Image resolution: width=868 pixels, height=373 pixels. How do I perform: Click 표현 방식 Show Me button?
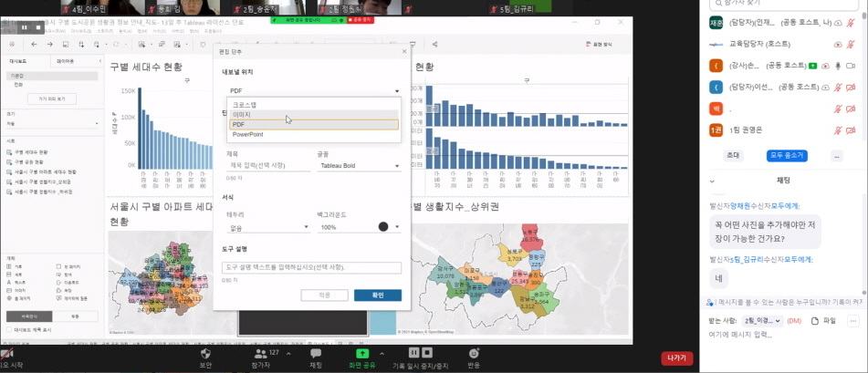[x=600, y=45]
